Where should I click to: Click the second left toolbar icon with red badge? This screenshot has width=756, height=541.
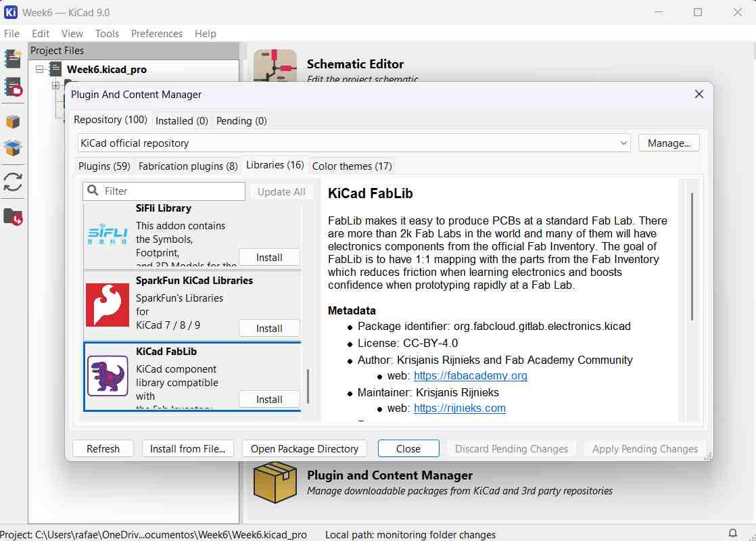coord(13,87)
